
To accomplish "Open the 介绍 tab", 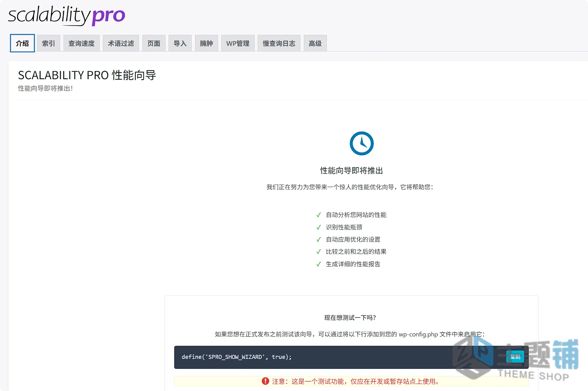I will point(22,43).
